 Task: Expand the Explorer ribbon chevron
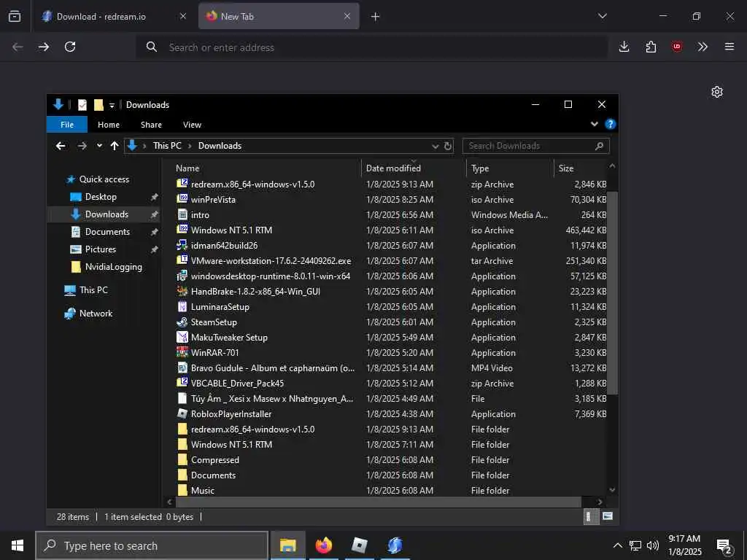pyautogui.click(x=594, y=124)
